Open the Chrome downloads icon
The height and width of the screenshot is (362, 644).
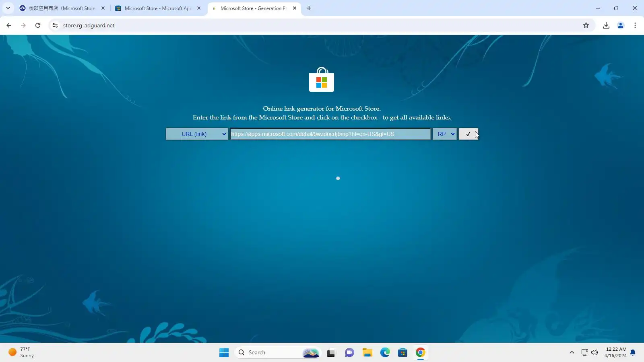coord(606,25)
